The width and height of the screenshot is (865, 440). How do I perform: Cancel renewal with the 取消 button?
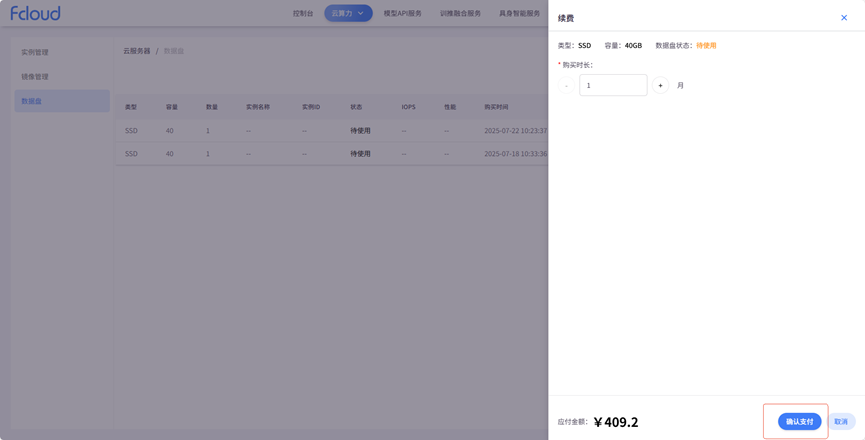pos(841,422)
